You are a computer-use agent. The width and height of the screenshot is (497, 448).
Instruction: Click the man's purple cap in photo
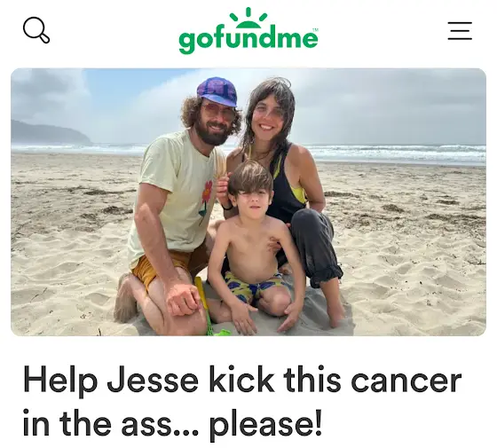[x=217, y=91]
